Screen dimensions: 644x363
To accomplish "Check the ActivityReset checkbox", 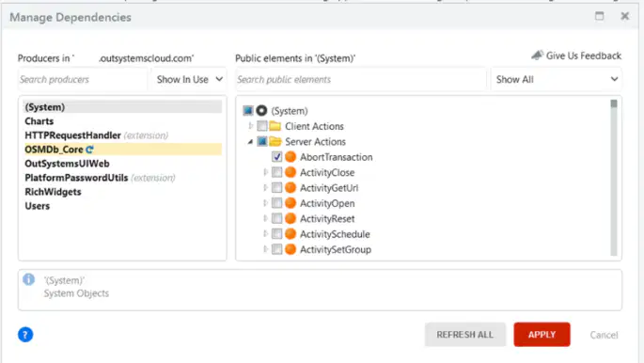I will click(276, 218).
